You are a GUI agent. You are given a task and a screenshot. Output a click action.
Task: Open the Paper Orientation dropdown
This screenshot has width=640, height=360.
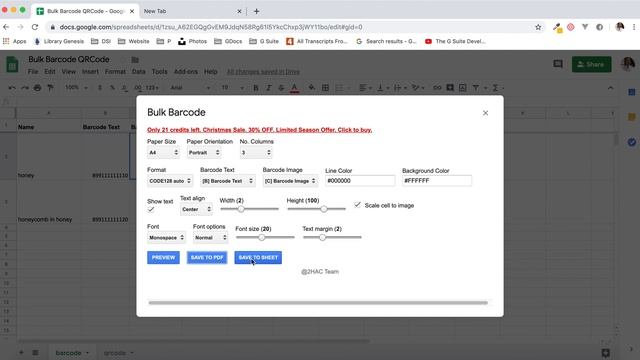(204, 153)
